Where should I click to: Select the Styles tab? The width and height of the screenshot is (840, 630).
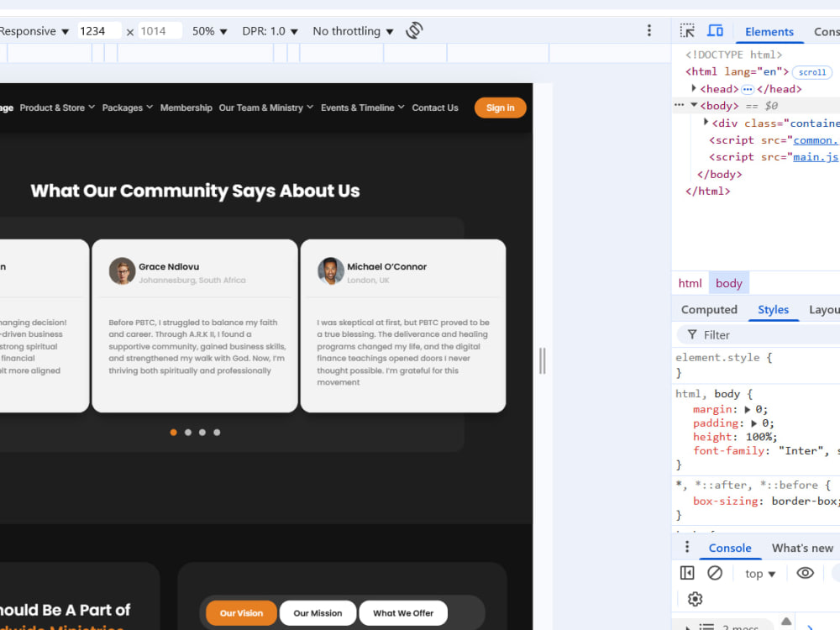pos(773,310)
